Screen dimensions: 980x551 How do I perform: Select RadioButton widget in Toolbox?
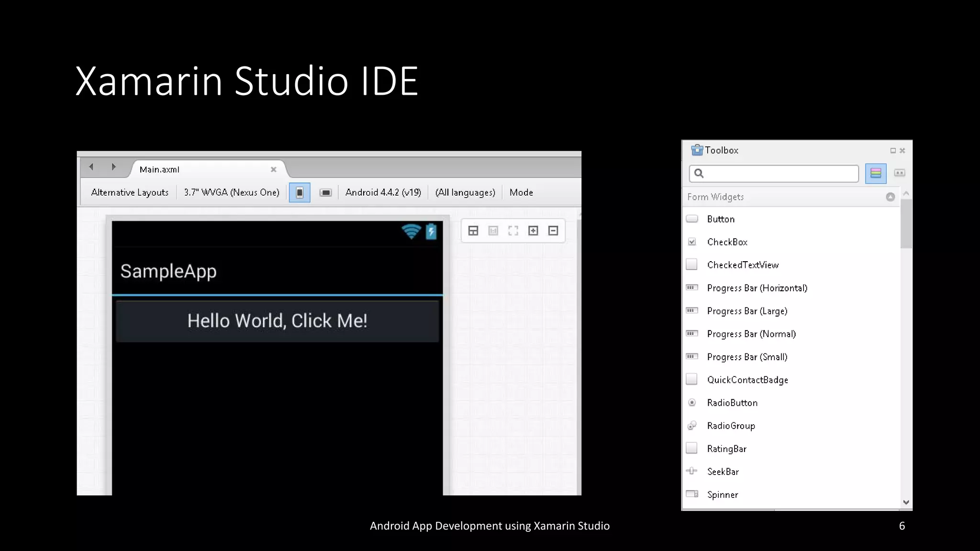pyautogui.click(x=791, y=403)
